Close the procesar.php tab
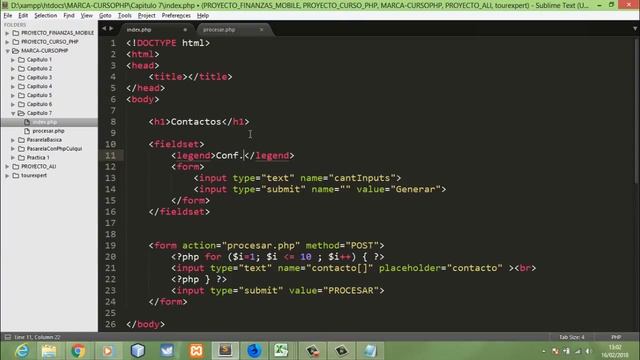640x360 pixels. point(262,29)
